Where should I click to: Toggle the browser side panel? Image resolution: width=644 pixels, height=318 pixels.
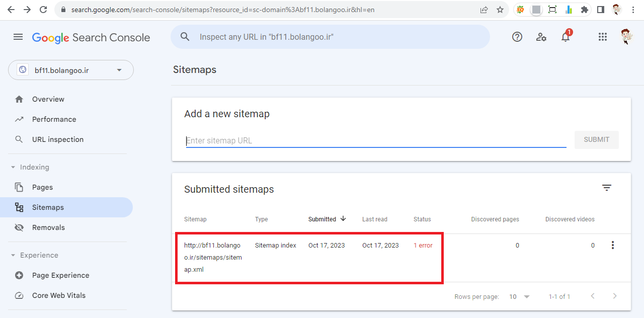point(600,10)
